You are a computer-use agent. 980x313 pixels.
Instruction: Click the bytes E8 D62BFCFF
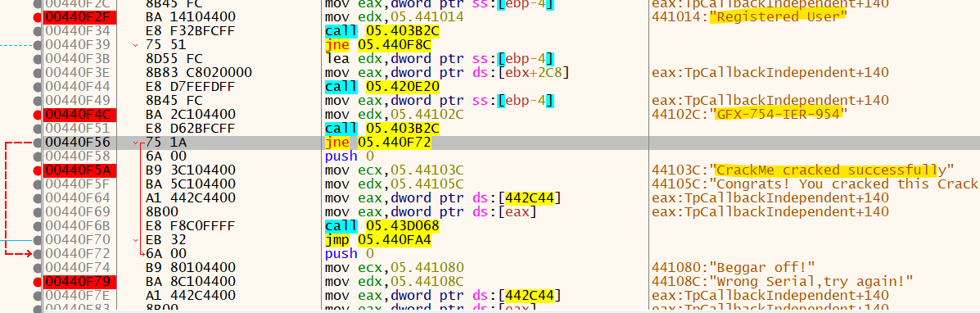pos(191,129)
